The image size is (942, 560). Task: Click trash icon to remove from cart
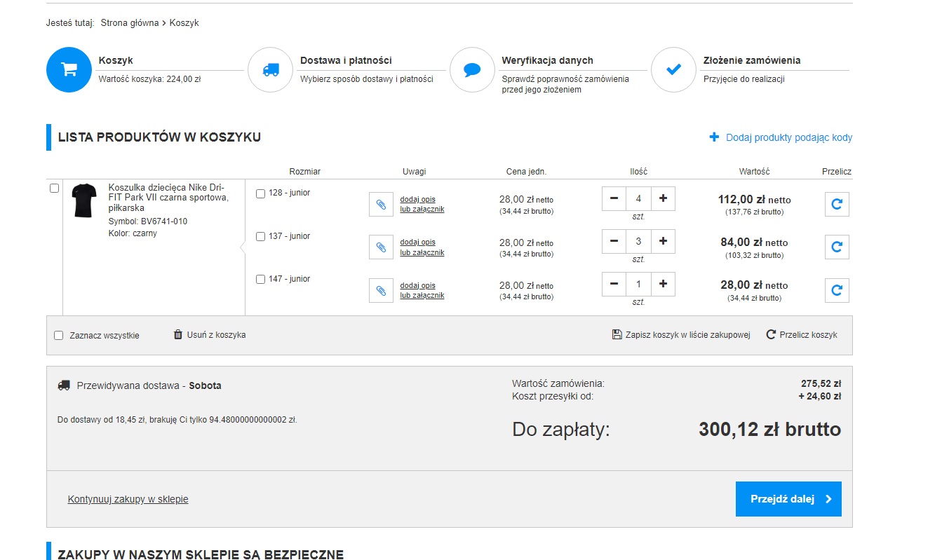click(178, 335)
